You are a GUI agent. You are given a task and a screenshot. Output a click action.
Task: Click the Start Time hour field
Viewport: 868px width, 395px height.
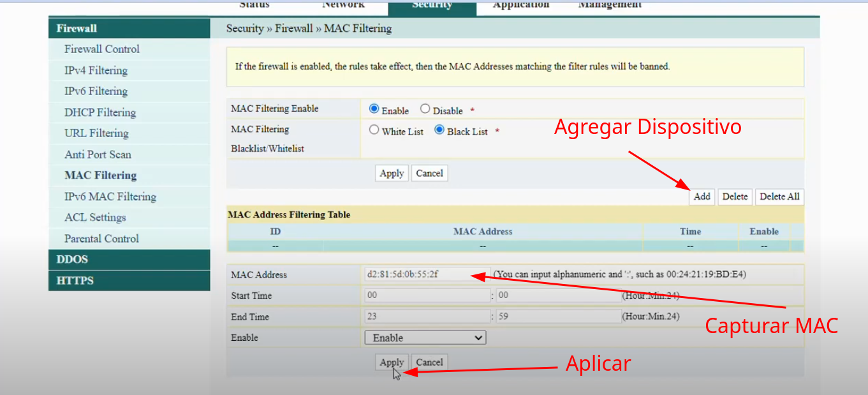coord(427,295)
